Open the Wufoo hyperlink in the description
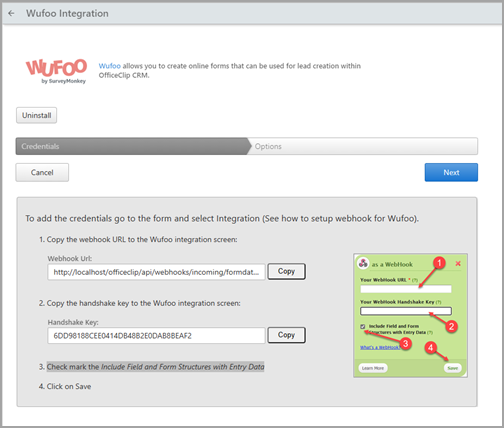The height and width of the screenshot is (428, 504). (109, 66)
